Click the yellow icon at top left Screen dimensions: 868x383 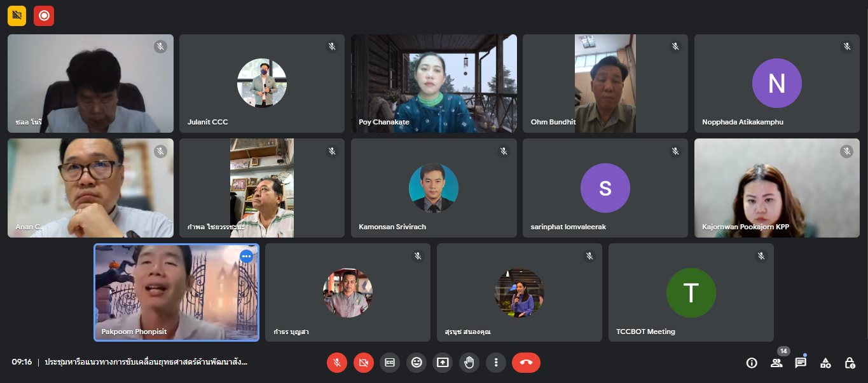[17, 16]
